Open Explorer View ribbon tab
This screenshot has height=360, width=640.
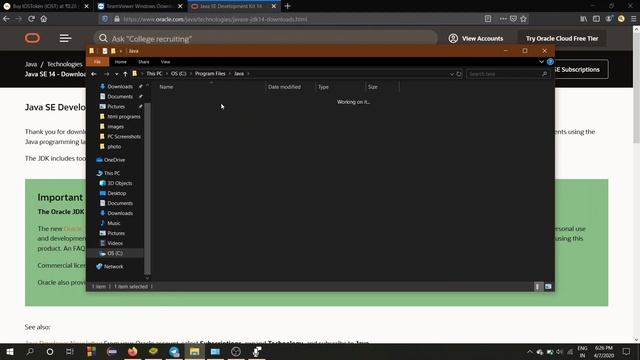[x=165, y=62]
